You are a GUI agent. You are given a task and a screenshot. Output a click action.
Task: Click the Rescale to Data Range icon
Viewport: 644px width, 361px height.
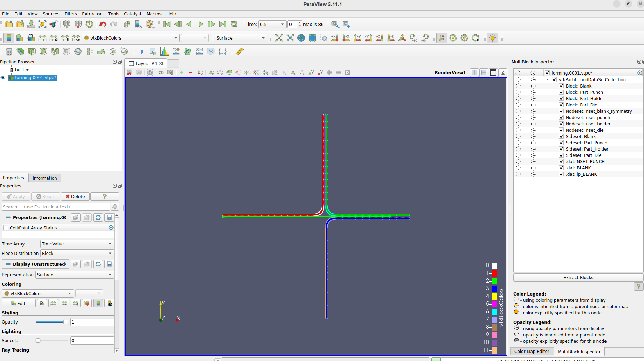[x=42, y=38]
